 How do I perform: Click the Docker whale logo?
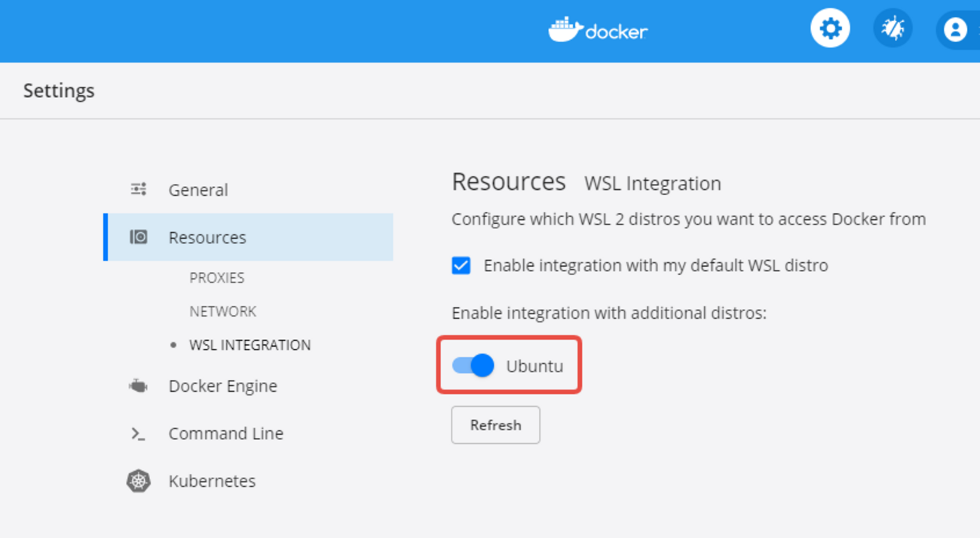click(565, 29)
